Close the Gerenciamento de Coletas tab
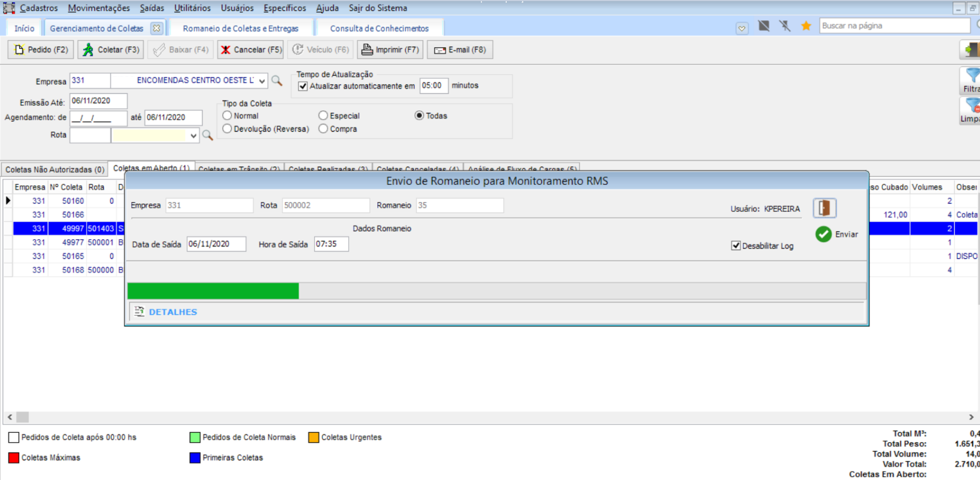Screen dimensions: 980x480 coord(156,28)
